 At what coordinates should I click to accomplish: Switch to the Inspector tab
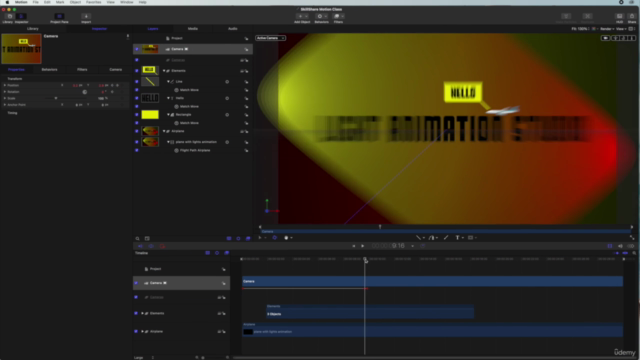click(x=99, y=29)
